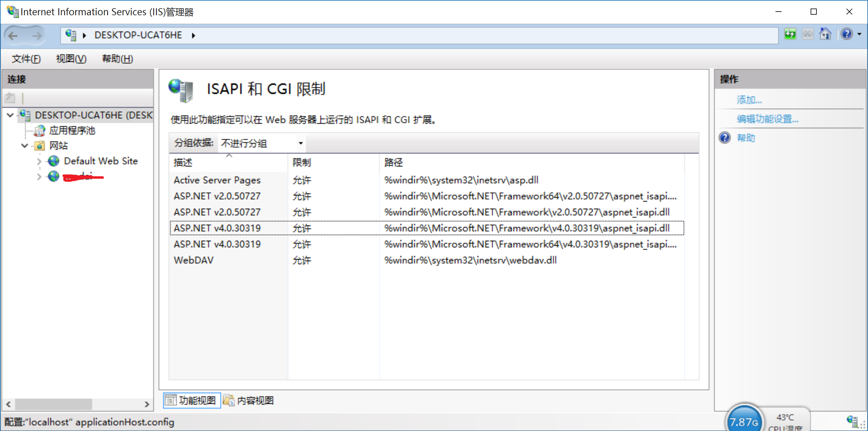This screenshot has width=868, height=431.
Task: Select ASP.NET v4.0.30319 Framework\v4.0 aspnet_isapi.dll row
Action: [x=427, y=228]
